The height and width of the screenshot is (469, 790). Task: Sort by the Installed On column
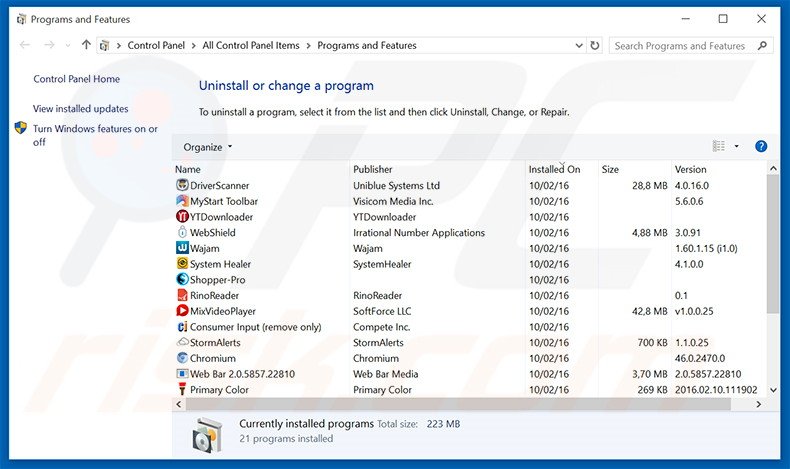554,169
